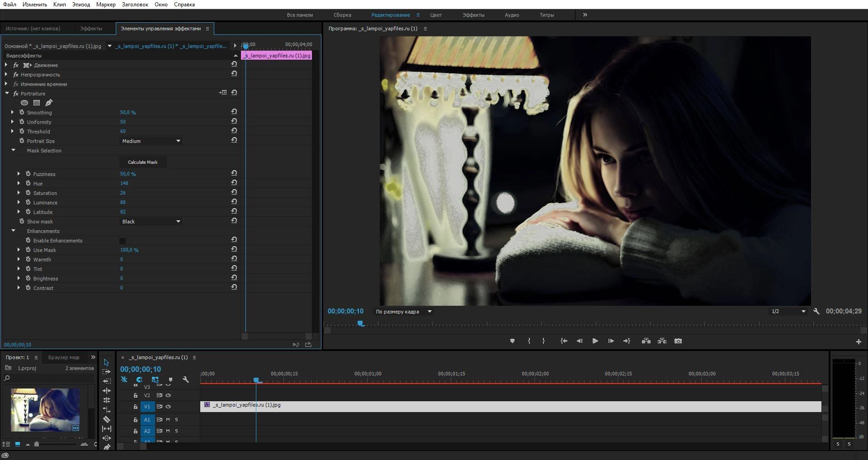Reset the Hue parameter
Screen dimensions: 868x460
click(234, 183)
